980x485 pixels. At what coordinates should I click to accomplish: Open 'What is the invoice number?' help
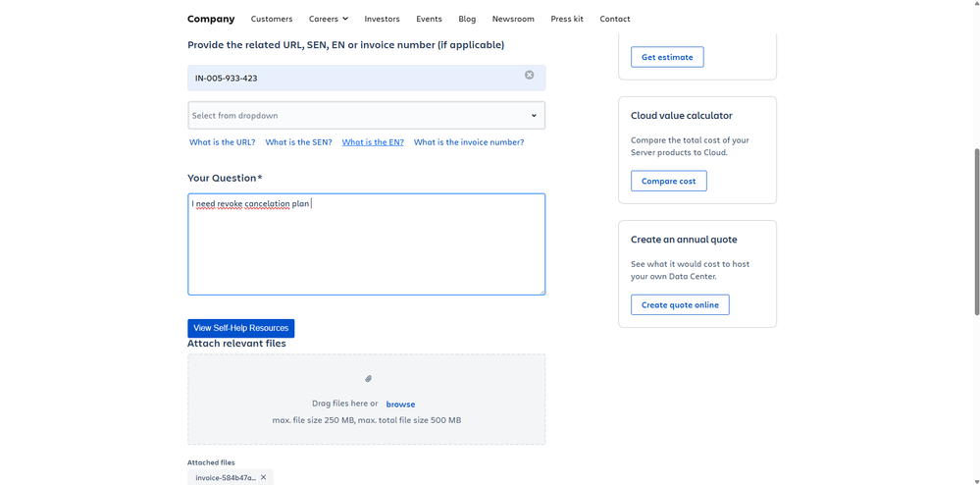(469, 142)
